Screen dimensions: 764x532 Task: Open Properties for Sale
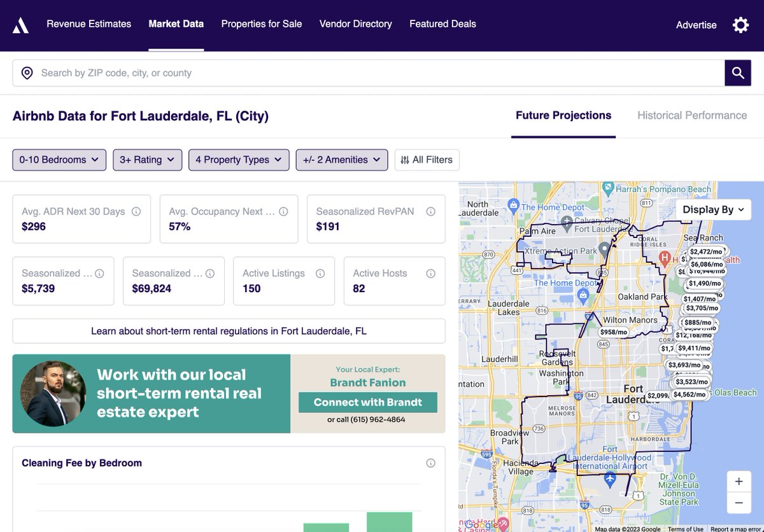click(262, 24)
